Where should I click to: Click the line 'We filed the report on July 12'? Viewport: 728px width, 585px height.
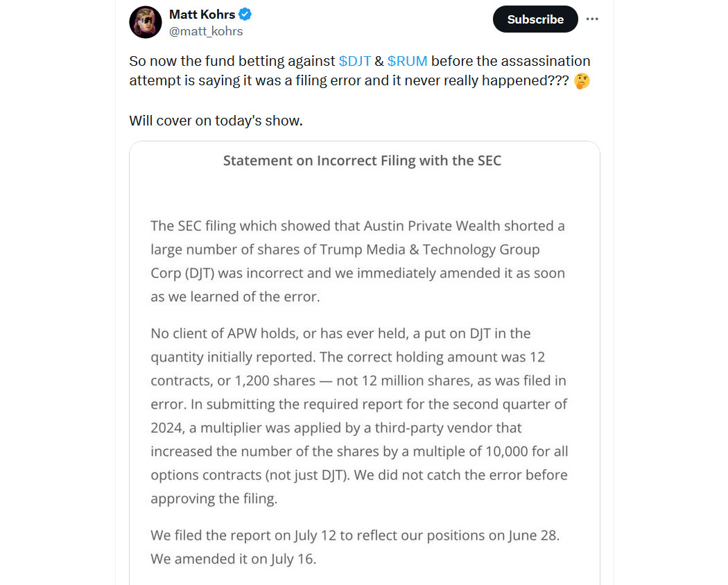(355, 535)
